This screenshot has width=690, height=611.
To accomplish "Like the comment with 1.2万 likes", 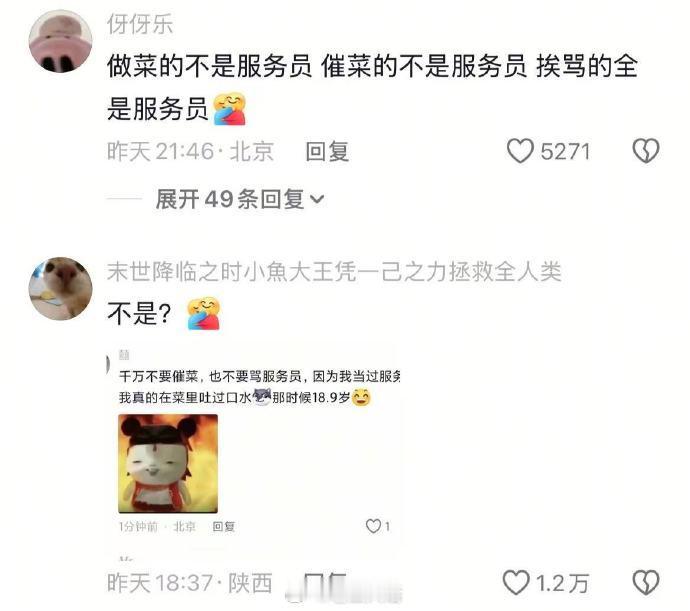I will (516, 582).
